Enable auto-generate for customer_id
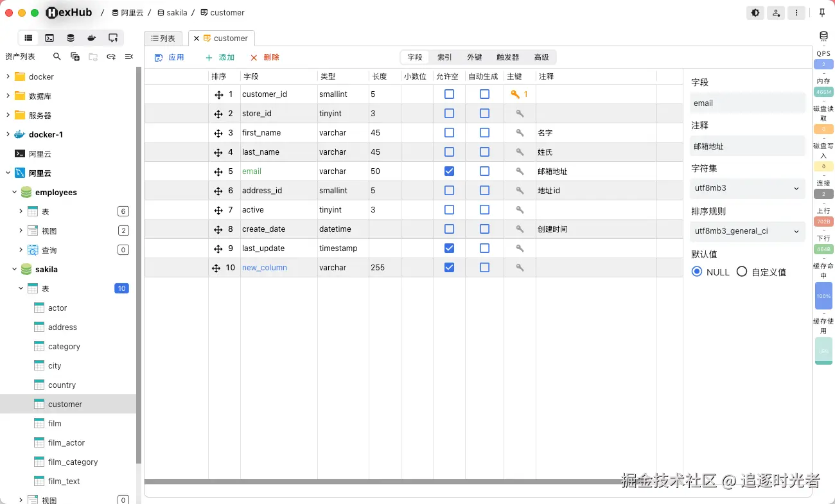Viewport: 835px width, 504px height. coord(484,94)
